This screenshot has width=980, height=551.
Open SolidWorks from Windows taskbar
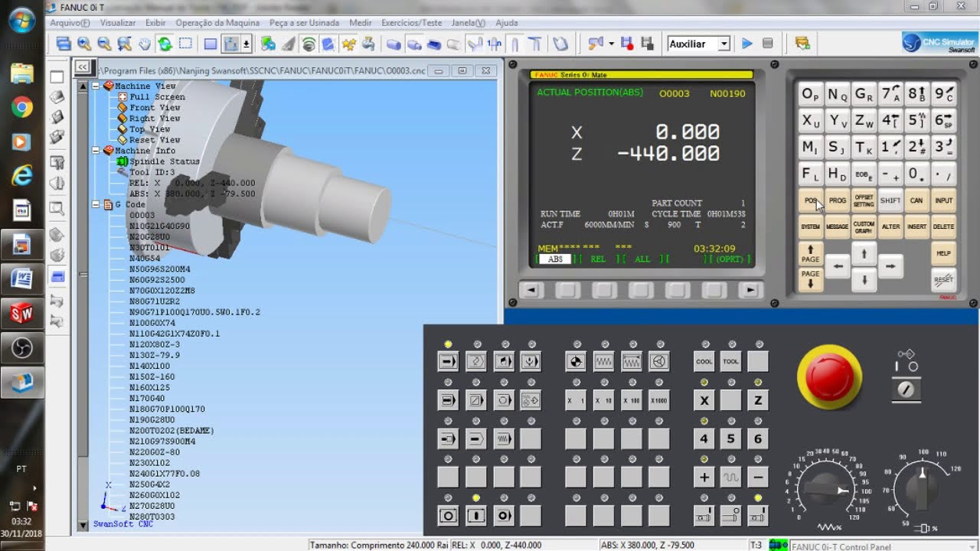(21, 312)
